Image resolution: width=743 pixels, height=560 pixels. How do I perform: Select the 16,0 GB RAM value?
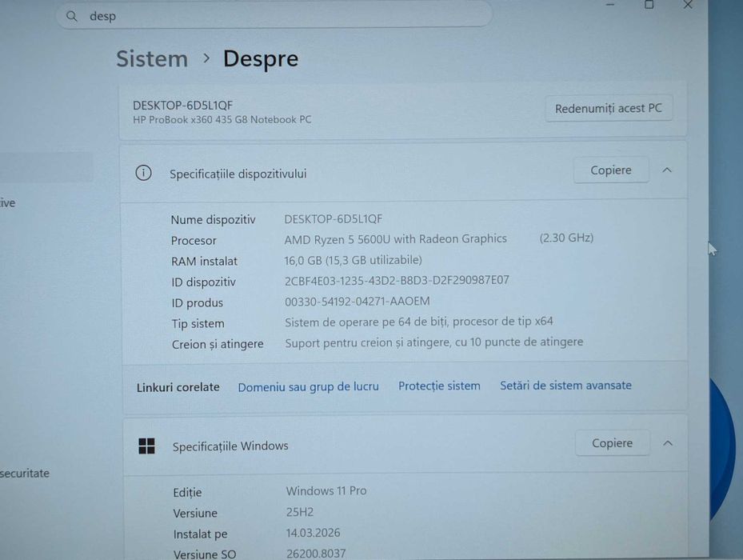pyautogui.click(x=353, y=260)
